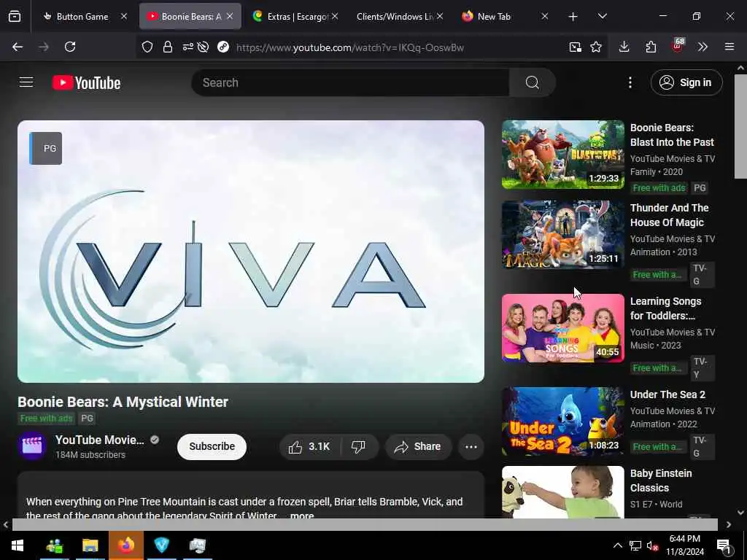Click autoplay blocked icon in address bar
This screenshot has height=560, width=747.
point(204,47)
